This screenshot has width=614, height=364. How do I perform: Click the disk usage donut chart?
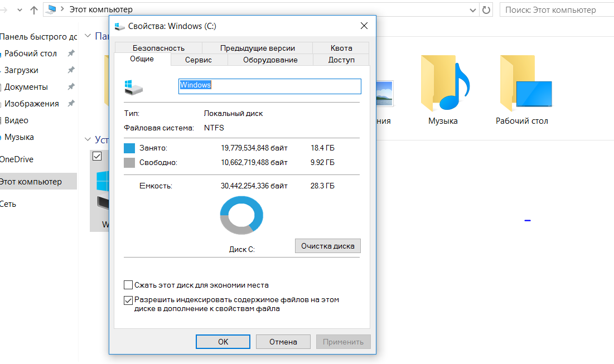(241, 215)
